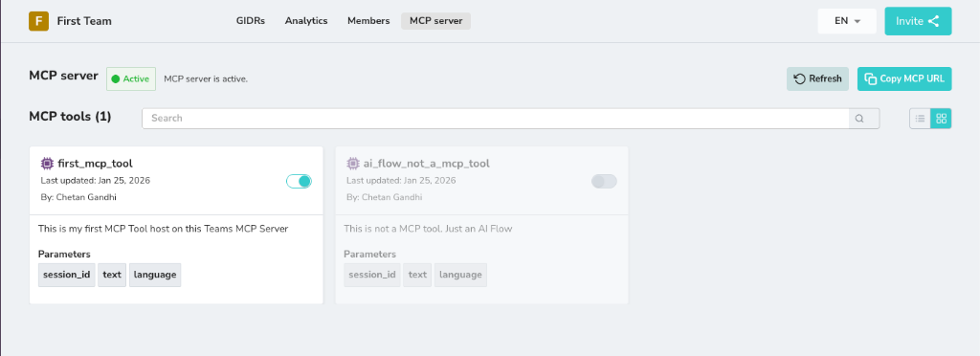Click session_id parameter in first_mcp_tool card

[x=67, y=275]
